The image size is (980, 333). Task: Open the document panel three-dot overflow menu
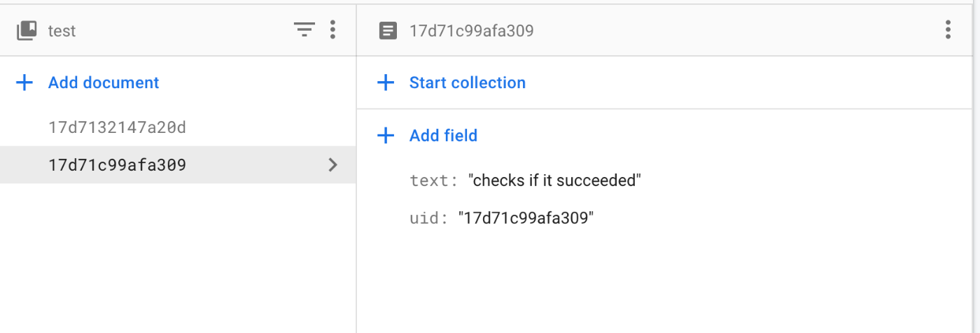[x=948, y=30]
